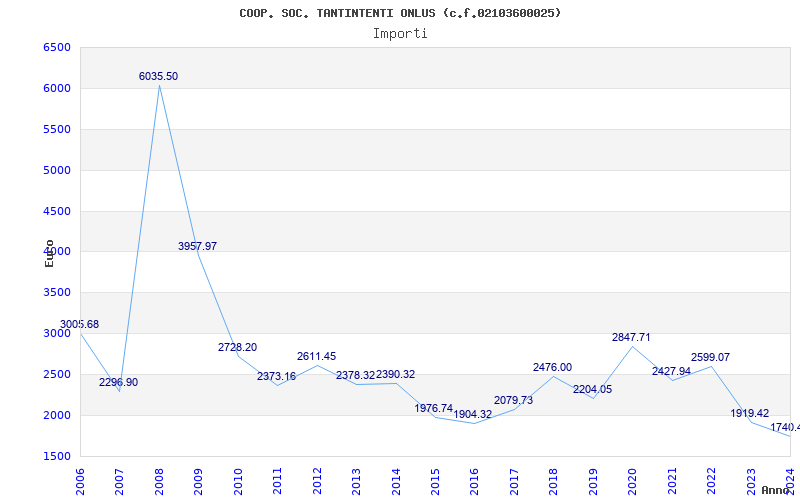Click the 2020 year label
800x500 pixels.
click(633, 481)
